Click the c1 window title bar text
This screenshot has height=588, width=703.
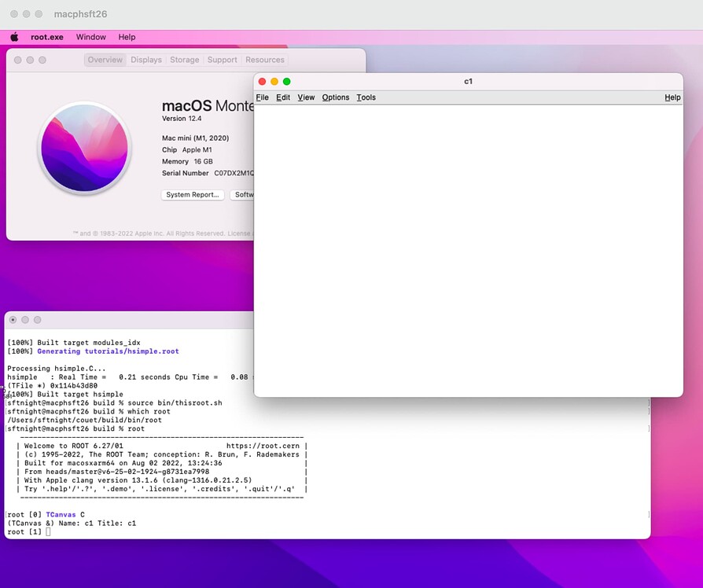click(468, 82)
